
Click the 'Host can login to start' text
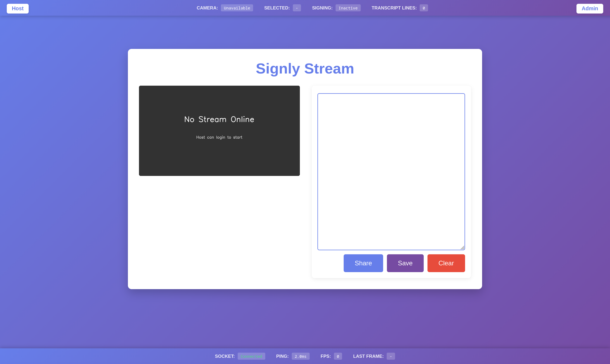click(x=219, y=137)
